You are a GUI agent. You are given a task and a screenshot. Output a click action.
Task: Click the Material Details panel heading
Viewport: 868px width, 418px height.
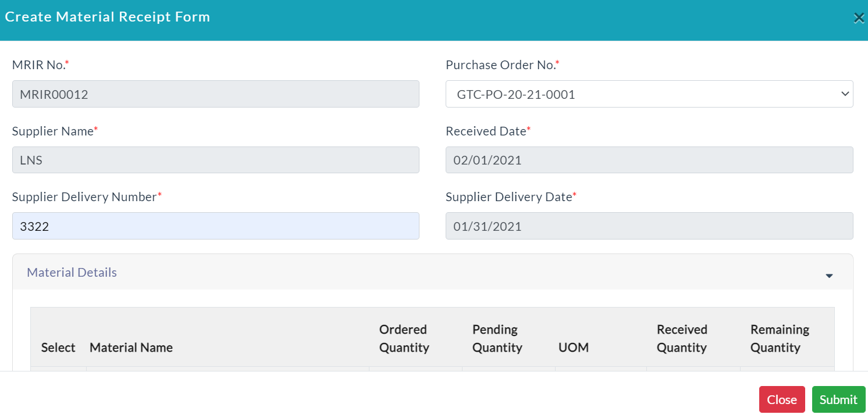click(72, 272)
